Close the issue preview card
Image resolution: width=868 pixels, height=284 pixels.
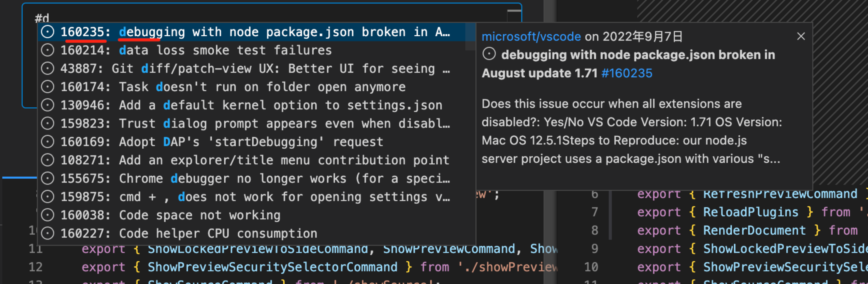tap(801, 36)
